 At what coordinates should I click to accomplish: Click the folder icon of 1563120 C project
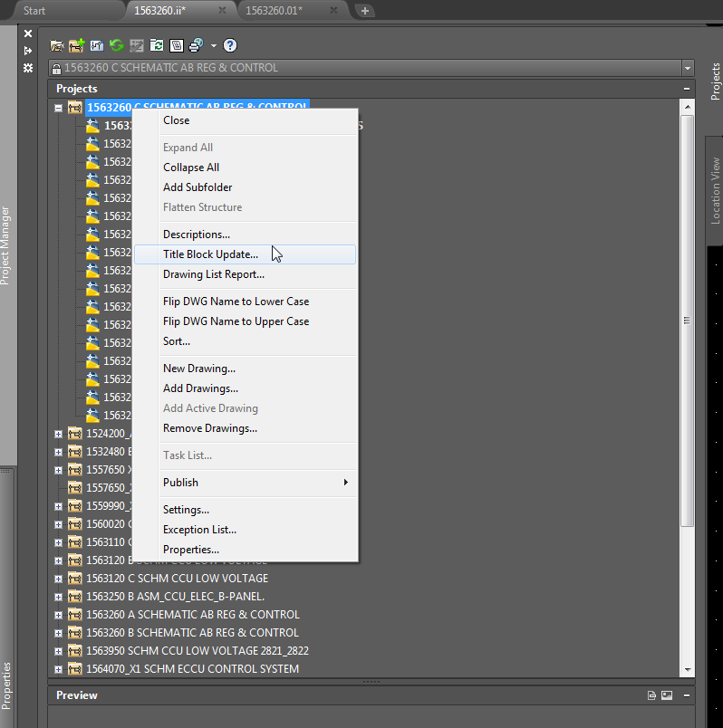pos(75,579)
